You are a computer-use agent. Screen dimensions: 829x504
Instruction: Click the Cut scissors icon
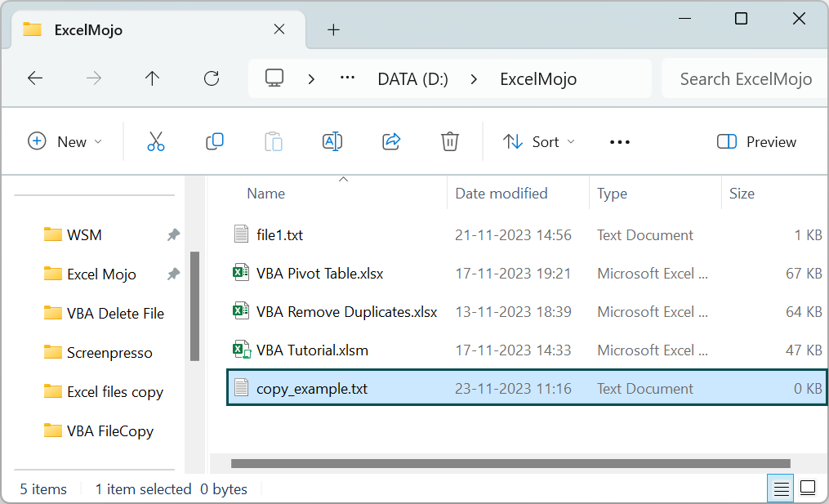pos(155,142)
